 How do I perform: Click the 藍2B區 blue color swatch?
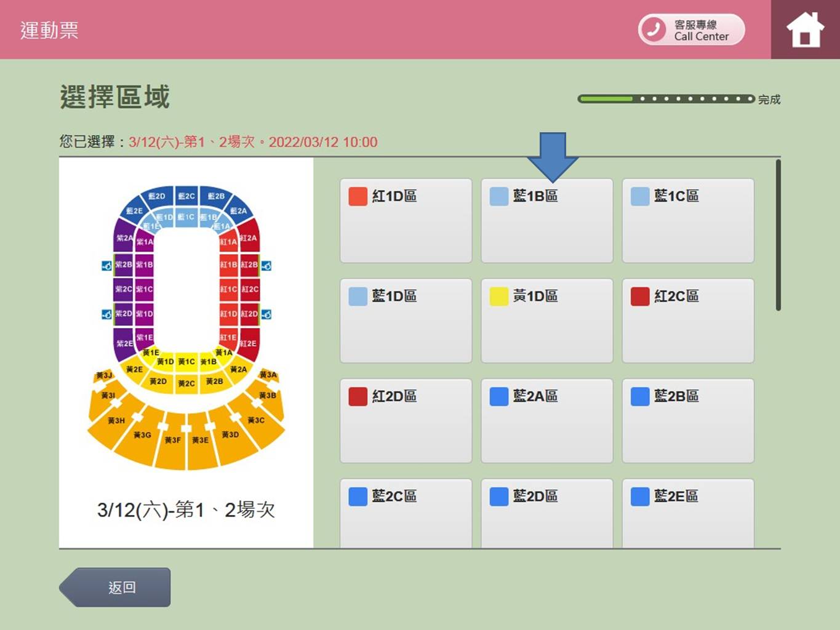tap(640, 396)
